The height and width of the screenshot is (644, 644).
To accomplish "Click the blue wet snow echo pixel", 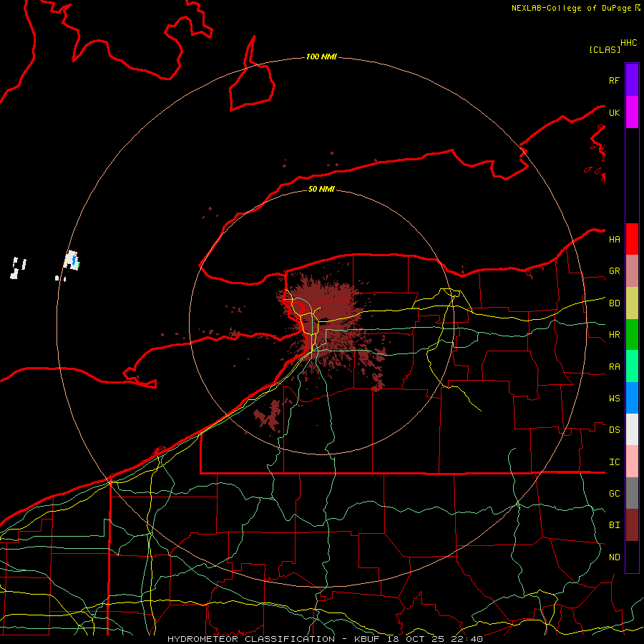I will click(x=74, y=260).
